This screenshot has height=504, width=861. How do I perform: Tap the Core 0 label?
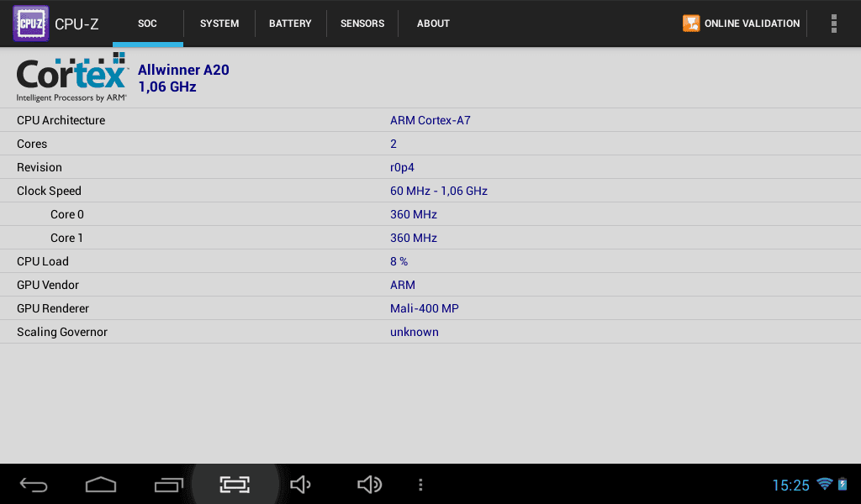click(x=67, y=214)
